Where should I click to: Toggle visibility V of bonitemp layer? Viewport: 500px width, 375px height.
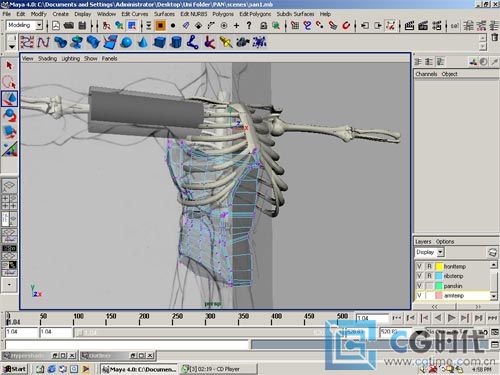point(419,266)
